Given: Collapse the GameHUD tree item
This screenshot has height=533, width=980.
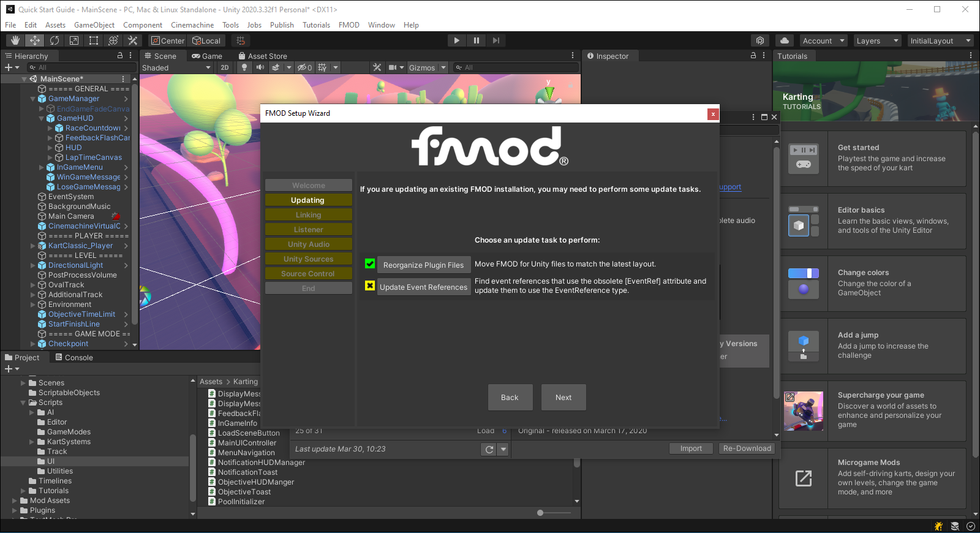Looking at the screenshot, I should (x=42, y=118).
